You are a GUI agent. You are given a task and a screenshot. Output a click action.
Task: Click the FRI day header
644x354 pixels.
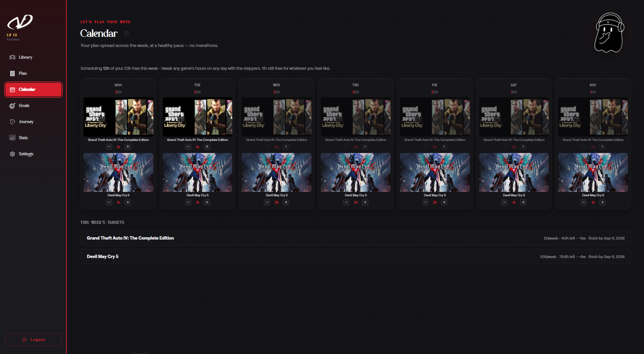coord(435,85)
